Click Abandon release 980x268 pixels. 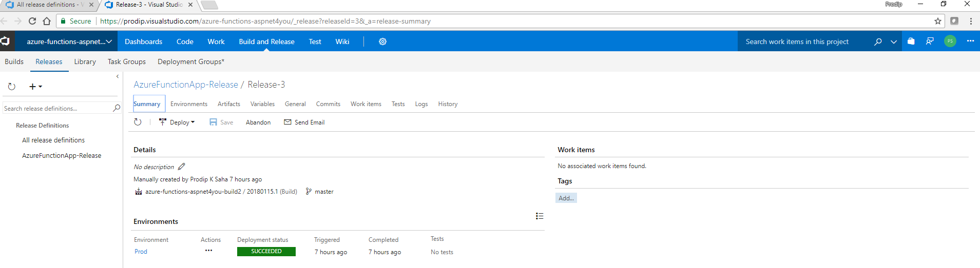(258, 122)
